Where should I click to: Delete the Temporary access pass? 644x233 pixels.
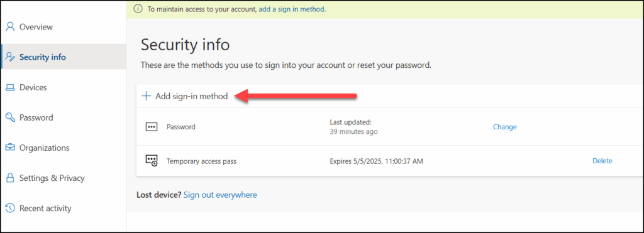tap(602, 161)
